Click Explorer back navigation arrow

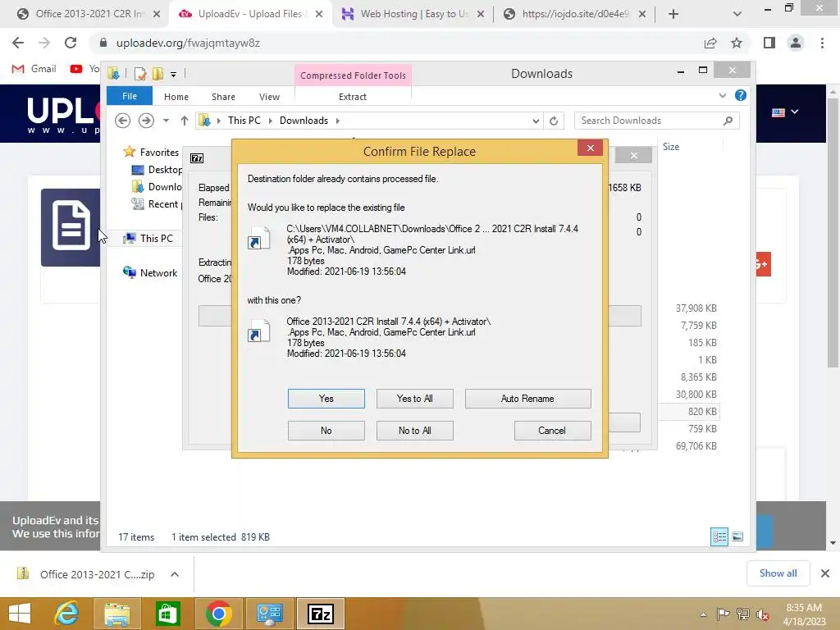[123, 121]
